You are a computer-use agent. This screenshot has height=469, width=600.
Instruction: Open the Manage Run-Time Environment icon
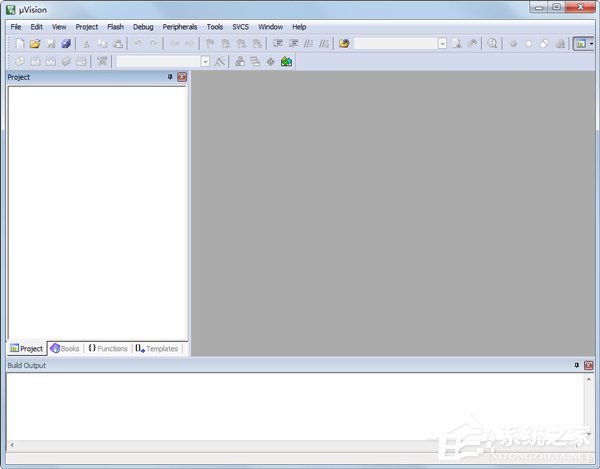pyautogui.click(x=271, y=62)
